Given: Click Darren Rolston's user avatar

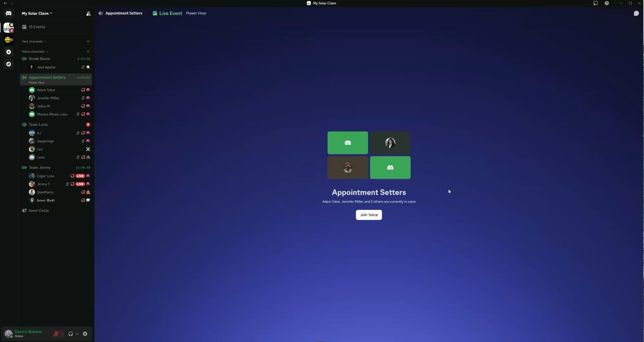Looking at the screenshot, I should [8, 333].
